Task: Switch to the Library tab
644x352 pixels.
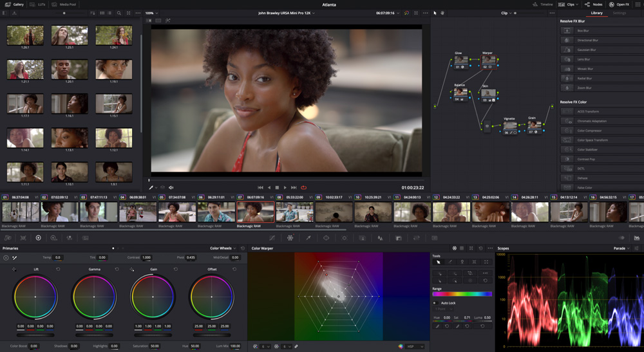Action: click(x=596, y=13)
